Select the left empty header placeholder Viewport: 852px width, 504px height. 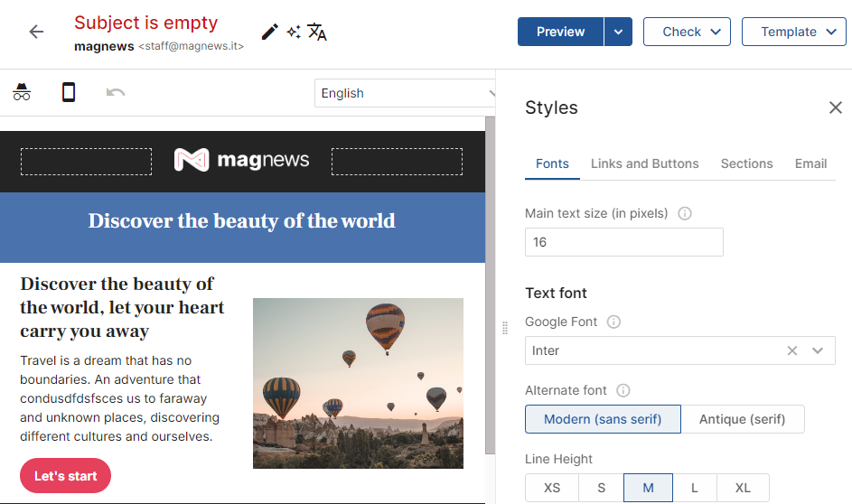click(x=87, y=162)
